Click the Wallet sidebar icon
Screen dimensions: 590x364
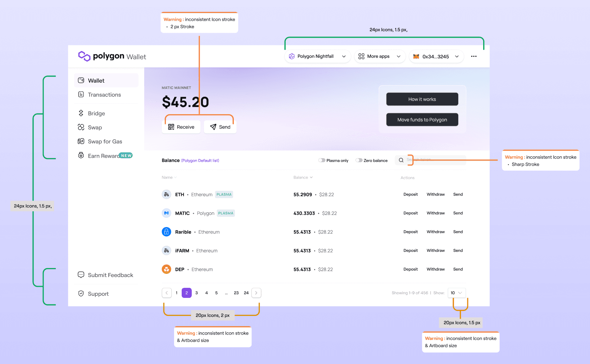click(81, 80)
